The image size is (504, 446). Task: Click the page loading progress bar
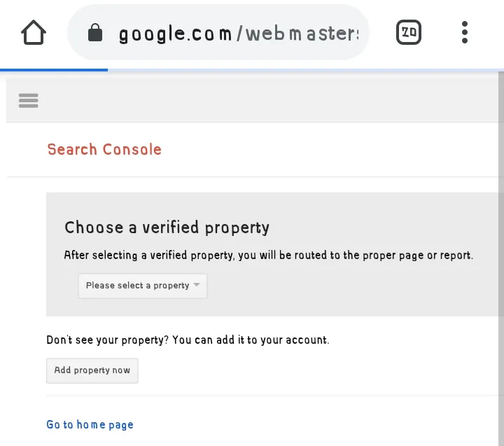[x=54, y=70]
